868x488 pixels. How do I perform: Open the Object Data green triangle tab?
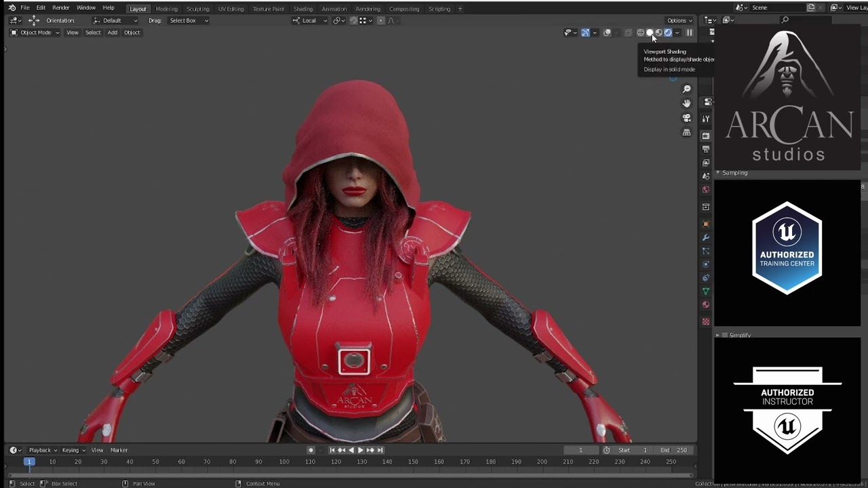click(x=706, y=291)
